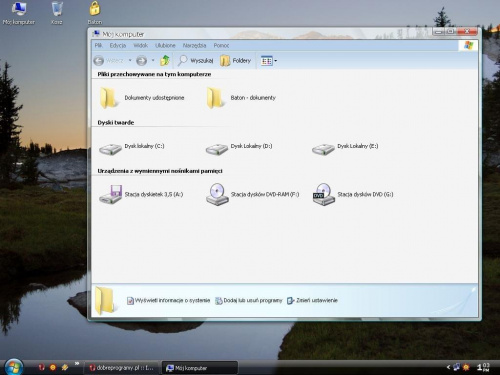The image size is (500, 375).
Task: Open the views dropdown button
Action: pyautogui.click(x=269, y=61)
